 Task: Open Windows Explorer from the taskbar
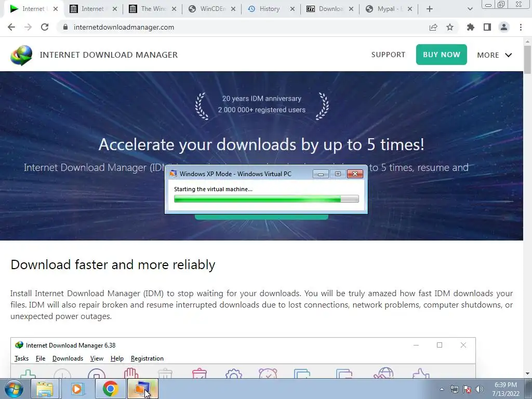coord(45,389)
